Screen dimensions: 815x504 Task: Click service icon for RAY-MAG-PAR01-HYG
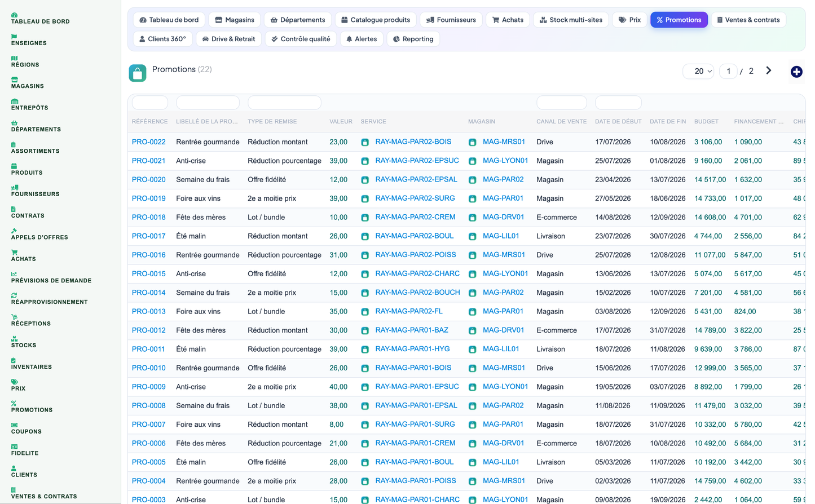(x=365, y=350)
